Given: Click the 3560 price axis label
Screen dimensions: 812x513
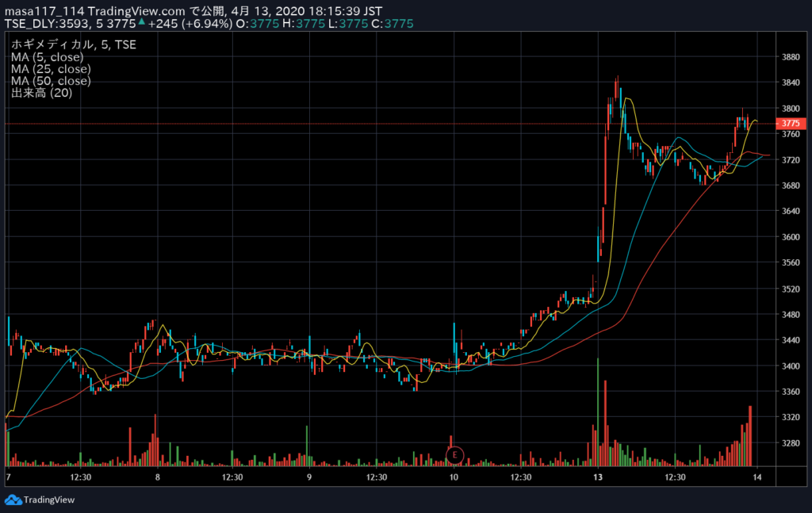Looking at the screenshot, I should click(x=791, y=262).
